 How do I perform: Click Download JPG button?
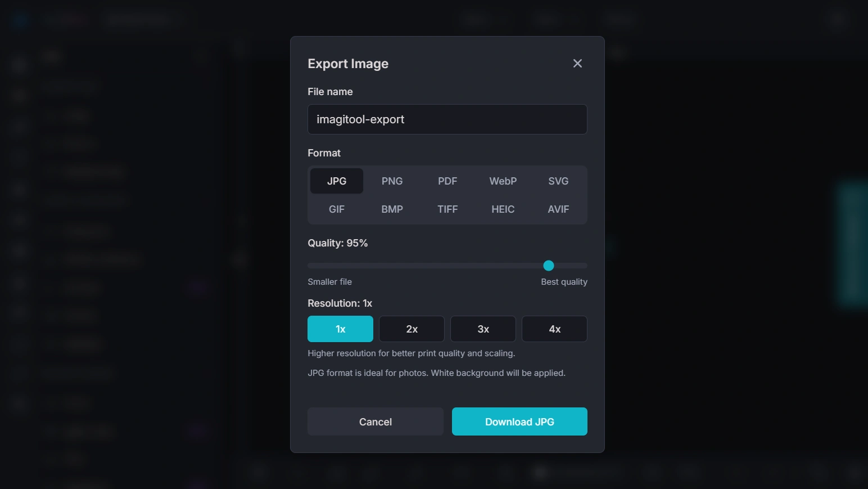point(519,422)
